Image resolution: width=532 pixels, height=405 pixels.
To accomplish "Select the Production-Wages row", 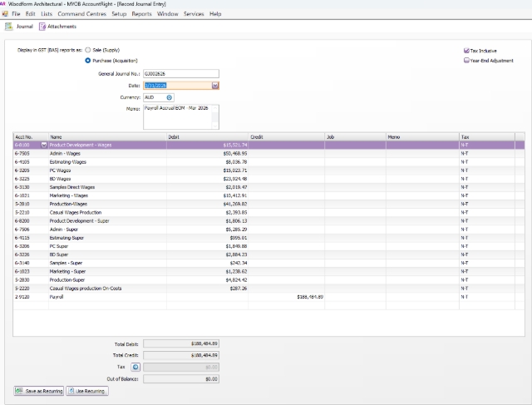I will tap(268, 204).
